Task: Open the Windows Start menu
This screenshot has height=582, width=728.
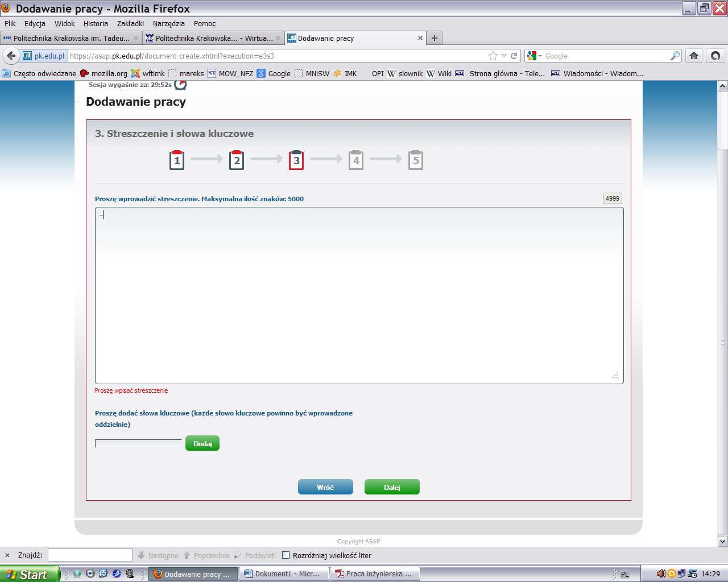Action: [x=30, y=574]
